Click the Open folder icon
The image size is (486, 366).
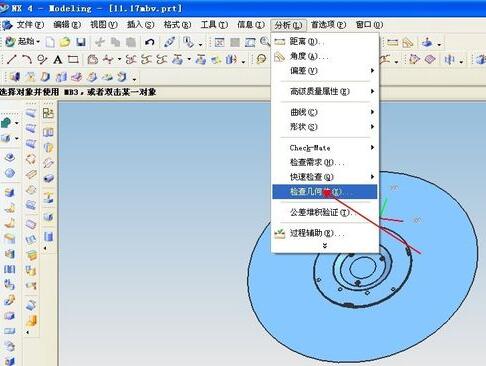coord(65,42)
